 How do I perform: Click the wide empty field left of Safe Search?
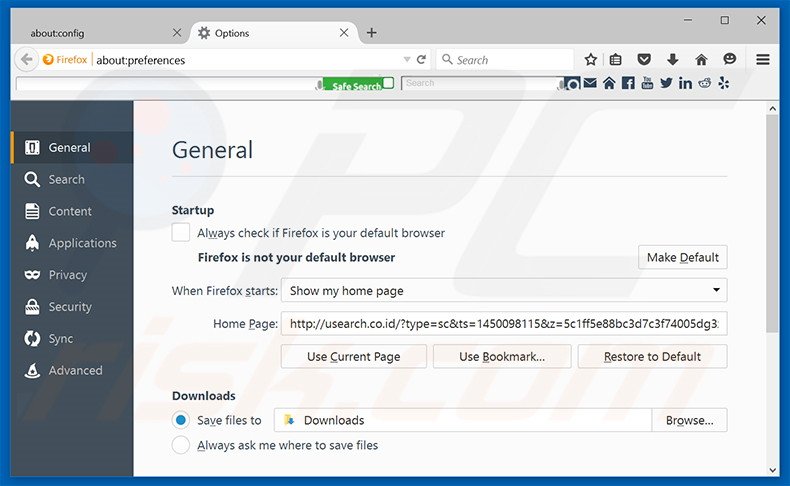(x=166, y=84)
